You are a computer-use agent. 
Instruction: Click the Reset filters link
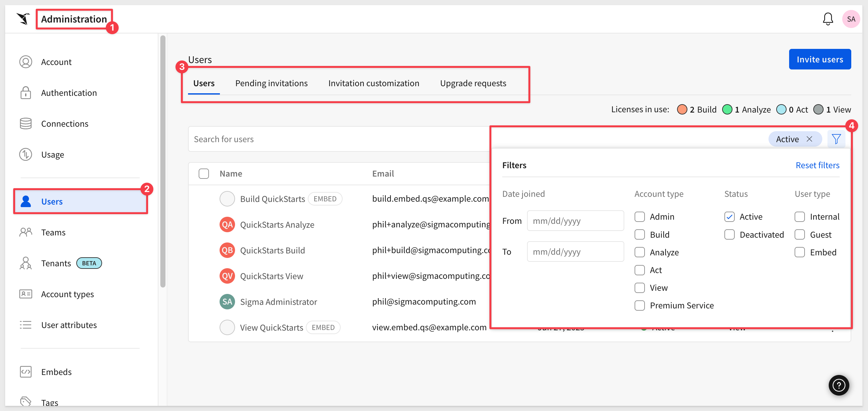click(817, 165)
